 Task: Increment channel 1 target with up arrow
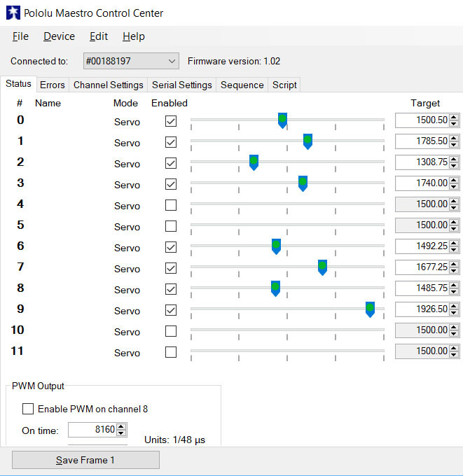[454, 138]
